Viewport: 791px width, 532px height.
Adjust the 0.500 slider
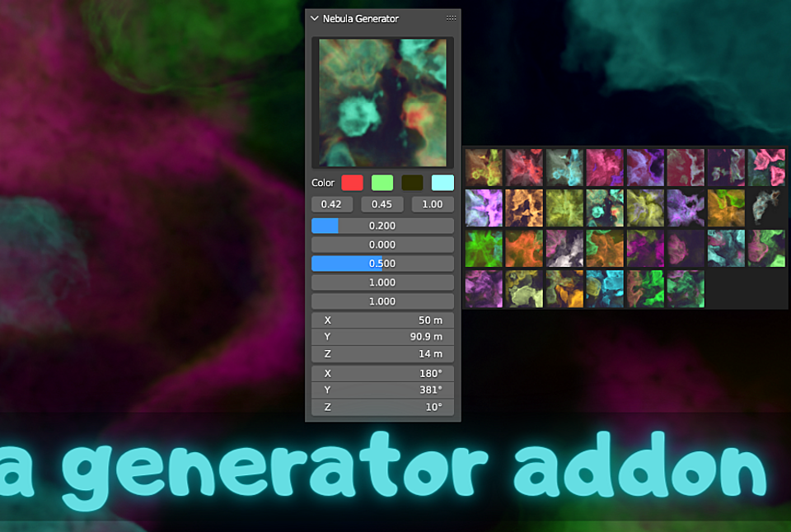tap(382, 263)
